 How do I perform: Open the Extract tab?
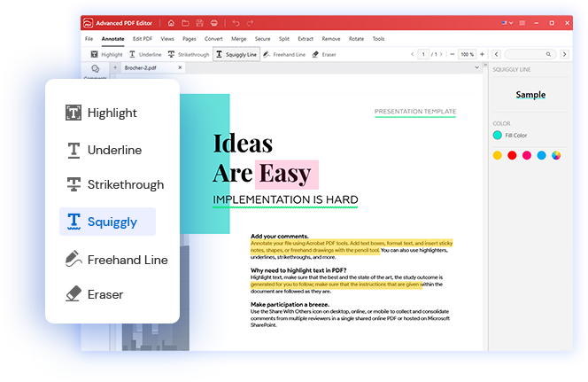[306, 39]
